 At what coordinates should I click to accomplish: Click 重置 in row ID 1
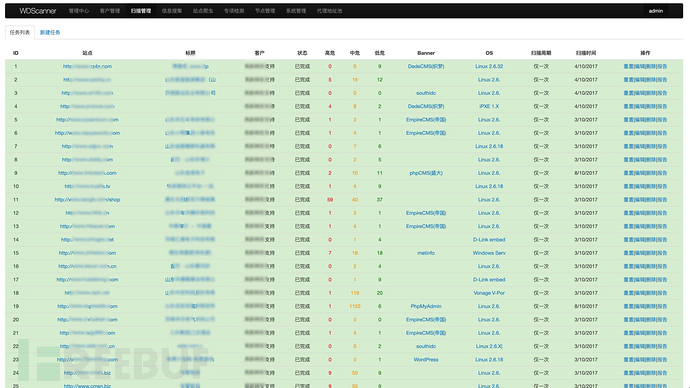pos(628,66)
